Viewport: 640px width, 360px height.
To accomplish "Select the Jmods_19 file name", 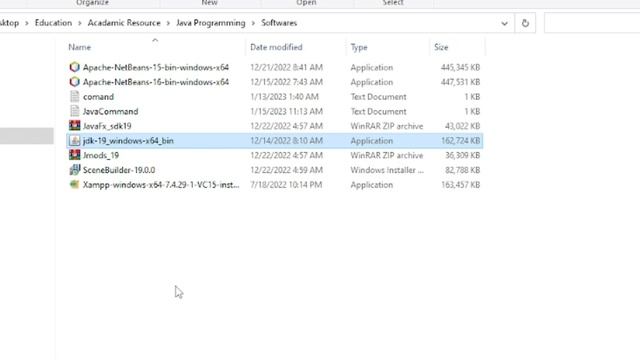I will (x=101, y=156).
